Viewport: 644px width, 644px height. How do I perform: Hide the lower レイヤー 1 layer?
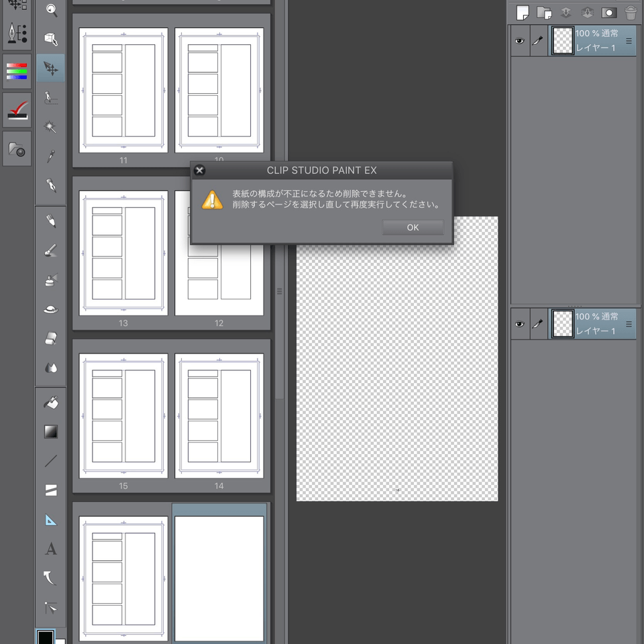519,324
